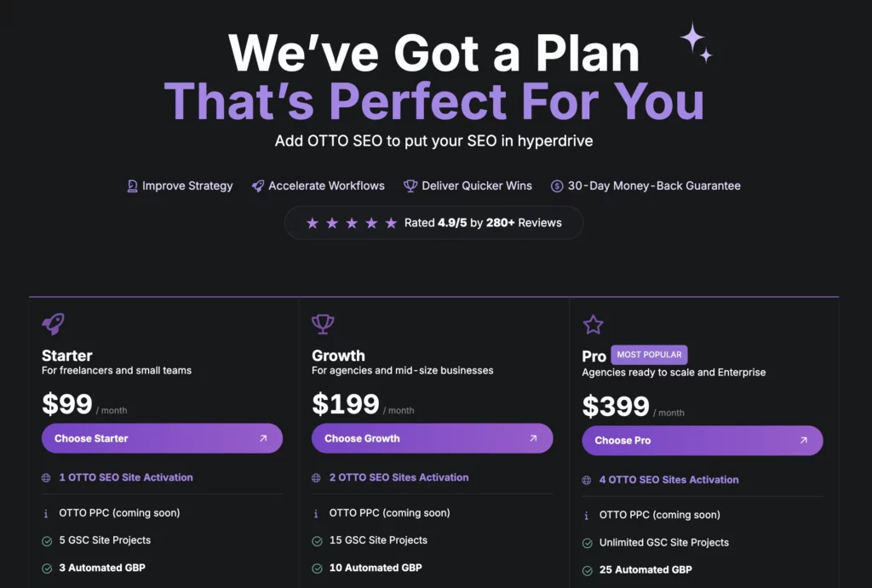Viewport: 872px width, 588px height.
Task: Click the dollar icon beside Money-Back Guarantee
Action: [x=558, y=186]
